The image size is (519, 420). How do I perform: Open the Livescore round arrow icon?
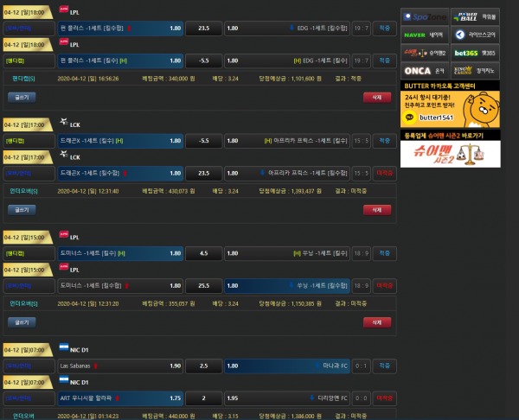pyautogui.click(x=460, y=35)
